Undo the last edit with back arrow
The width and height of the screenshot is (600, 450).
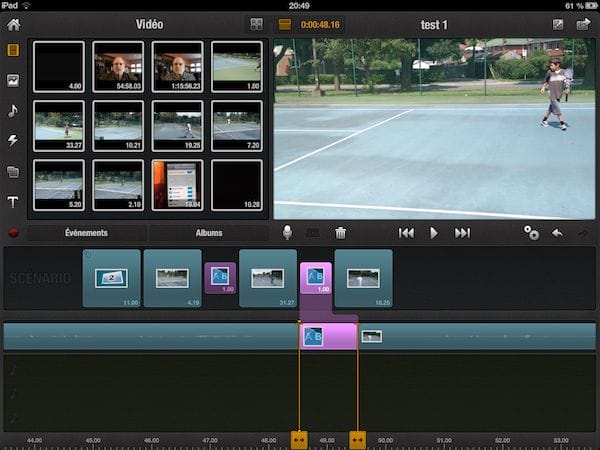coord(557,233)
